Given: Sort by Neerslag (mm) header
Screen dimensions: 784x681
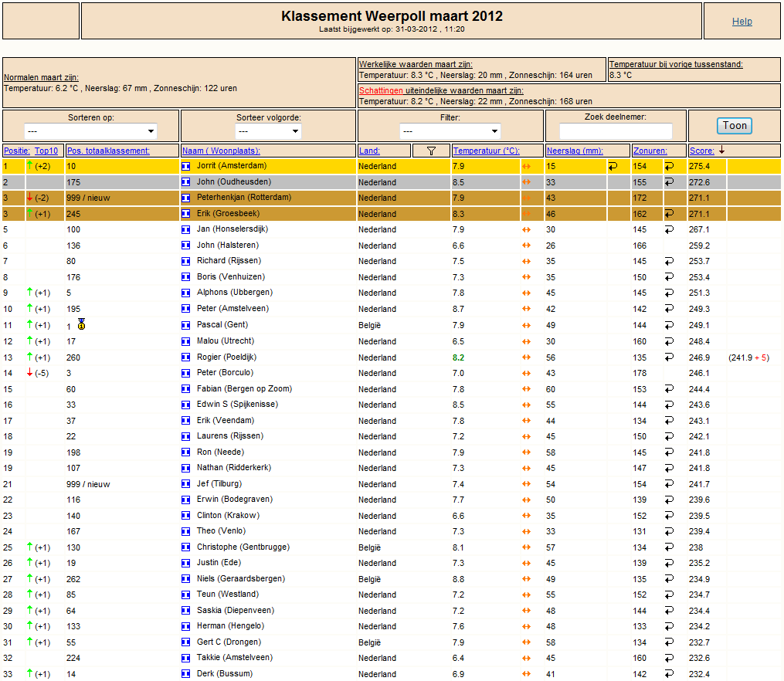Looking at the screenshot, I should tap(575, 151).
